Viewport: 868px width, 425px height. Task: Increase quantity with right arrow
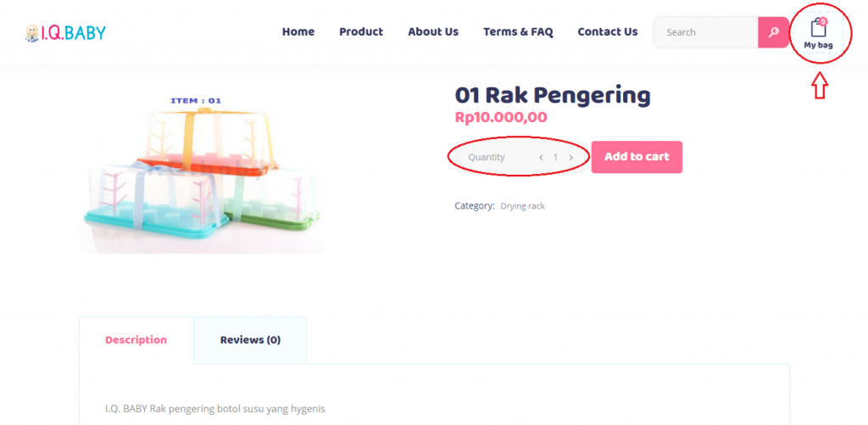(571, 158)
